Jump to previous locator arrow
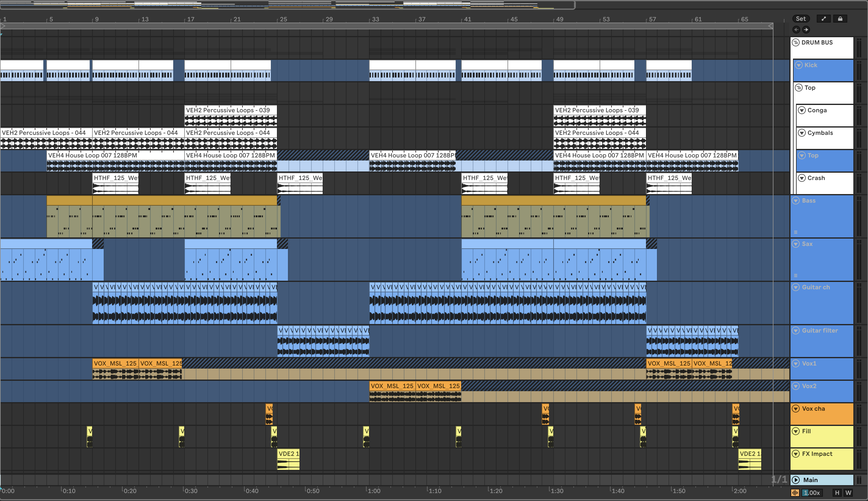 point(796,30)
